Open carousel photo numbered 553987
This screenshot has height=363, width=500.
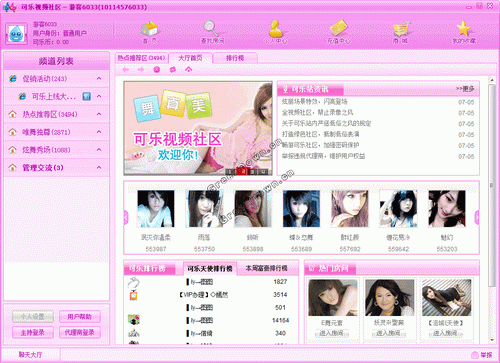(156, 209)
